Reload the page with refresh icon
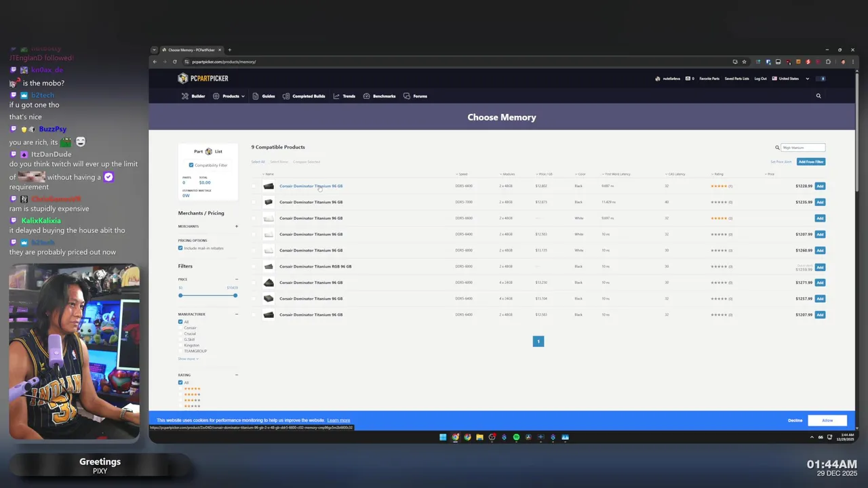Image resolution: width=868 pixels, height=488 pixels. click(174, 62)
